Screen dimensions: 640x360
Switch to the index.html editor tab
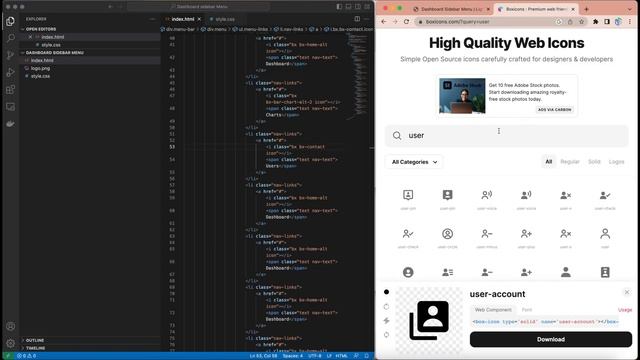pos(183,19)
